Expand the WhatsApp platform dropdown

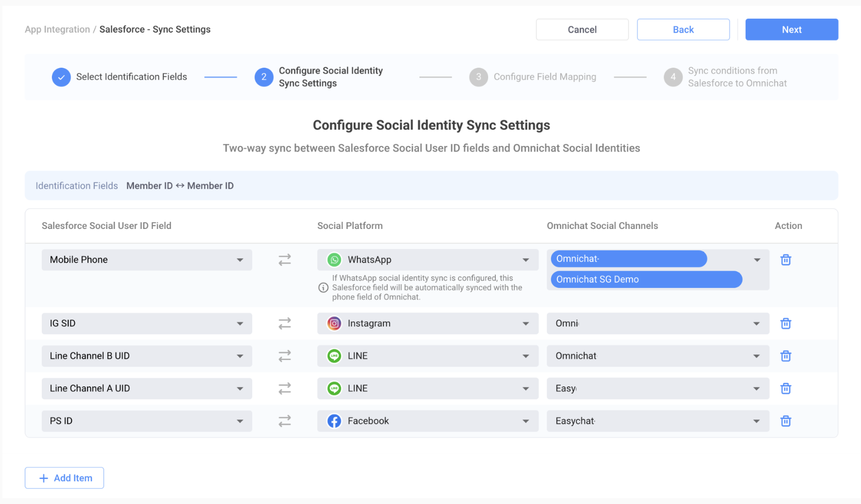tap(427, 260)
